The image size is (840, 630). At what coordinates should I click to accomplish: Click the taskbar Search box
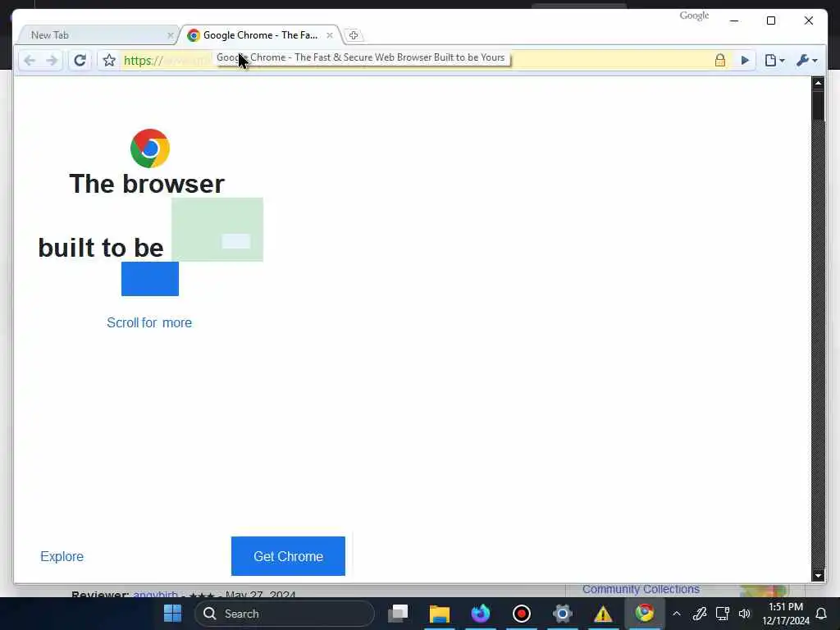pos(285,614)
